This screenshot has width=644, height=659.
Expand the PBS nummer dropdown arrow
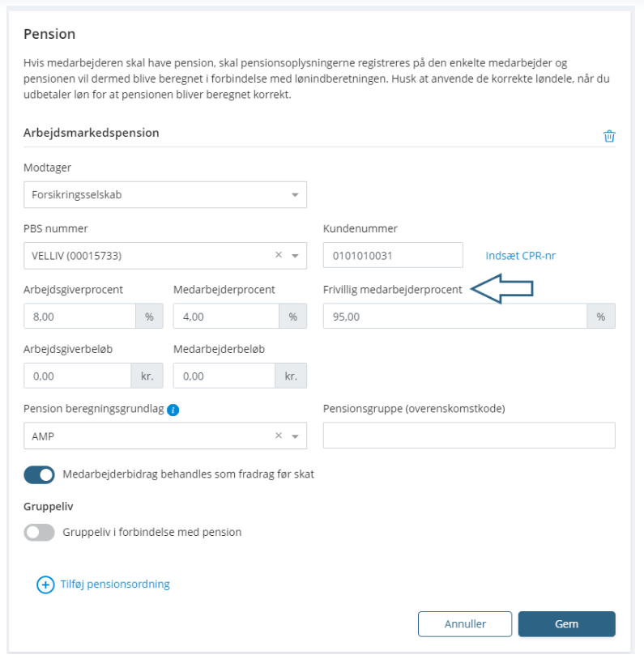point(295,255)
